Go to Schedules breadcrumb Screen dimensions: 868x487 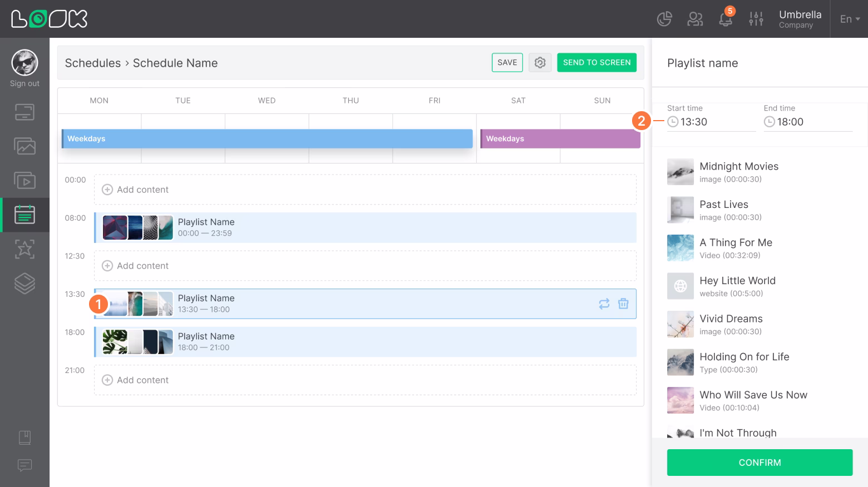93,63
